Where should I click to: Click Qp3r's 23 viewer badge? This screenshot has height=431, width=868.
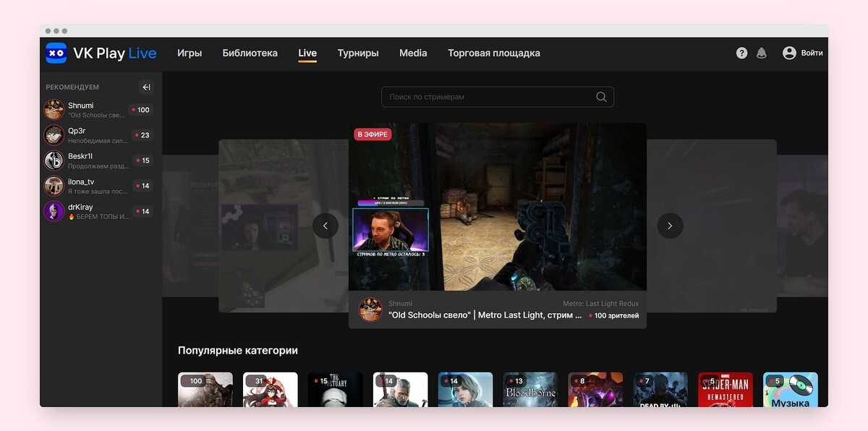tap(142, 135)
